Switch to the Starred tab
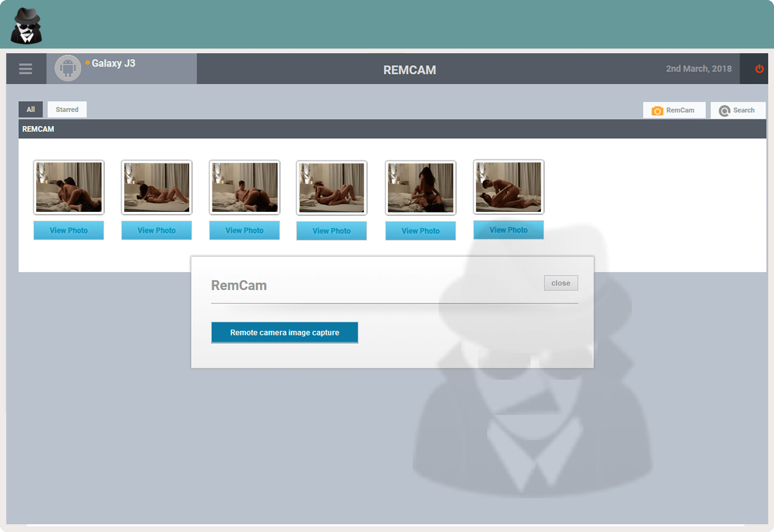This screenshot has height=532, width=774. pos(67,109)
